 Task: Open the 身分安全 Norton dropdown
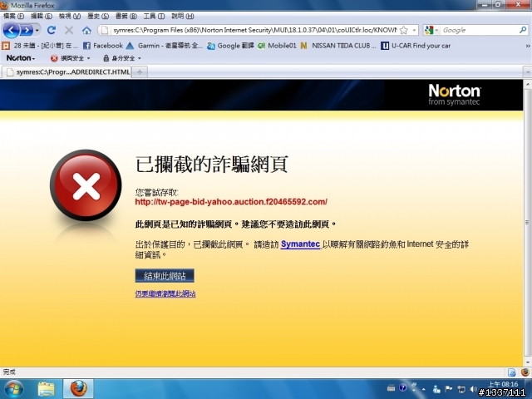[122, 58]
